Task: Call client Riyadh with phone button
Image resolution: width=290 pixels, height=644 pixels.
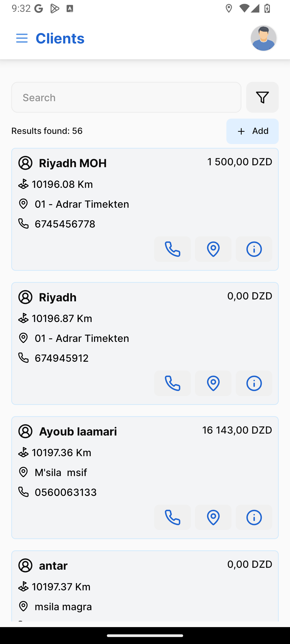Action: click(172, 383)
